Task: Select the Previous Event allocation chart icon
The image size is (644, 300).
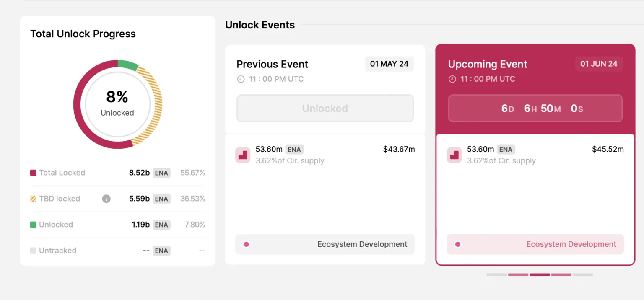Action: 243,155
